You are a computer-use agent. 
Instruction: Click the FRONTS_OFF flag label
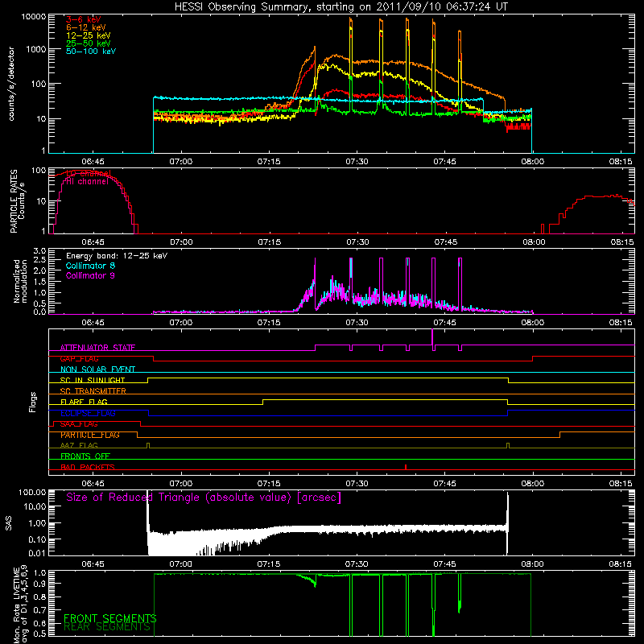(85, 456)
